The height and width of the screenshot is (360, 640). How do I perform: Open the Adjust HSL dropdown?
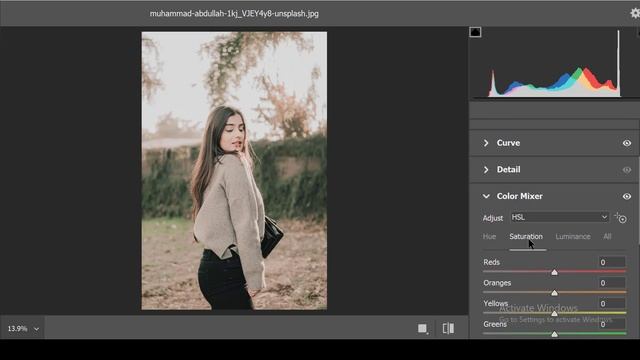pos(560,217)
